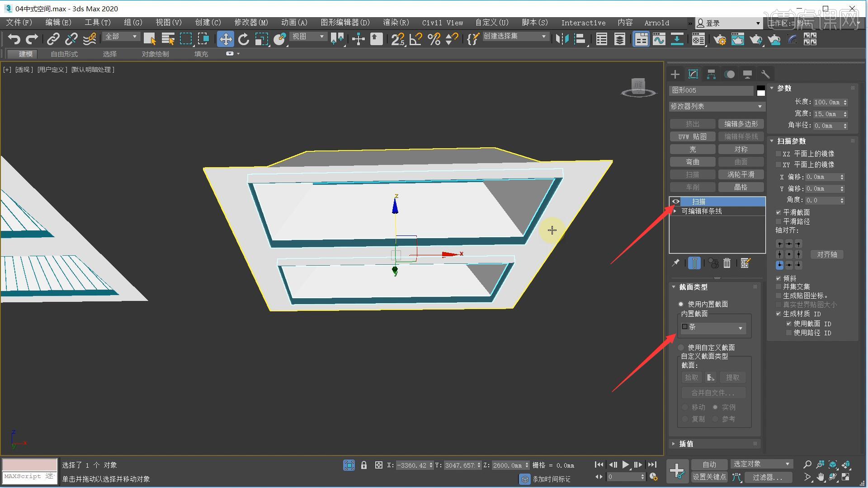Pin the modifier stack
868x488 pixels.
click(676, 263)
